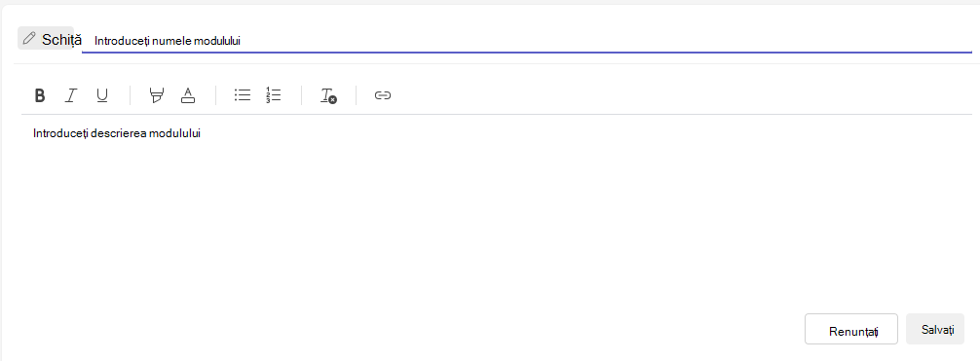
Task: Toggle bold formatting in the description toolbar
Action: tap(40, 95)
